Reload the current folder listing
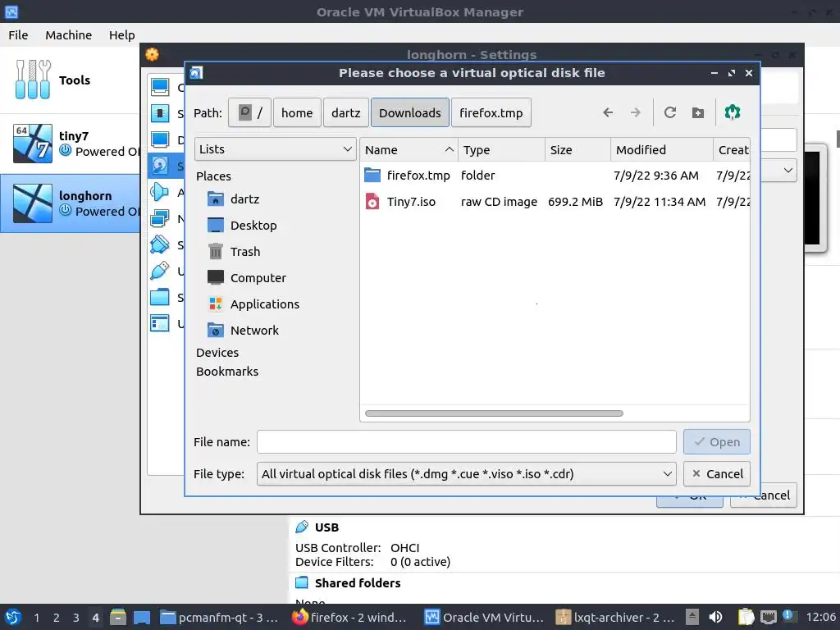Viewport: 840px width, 630px height. pos(669,112)
